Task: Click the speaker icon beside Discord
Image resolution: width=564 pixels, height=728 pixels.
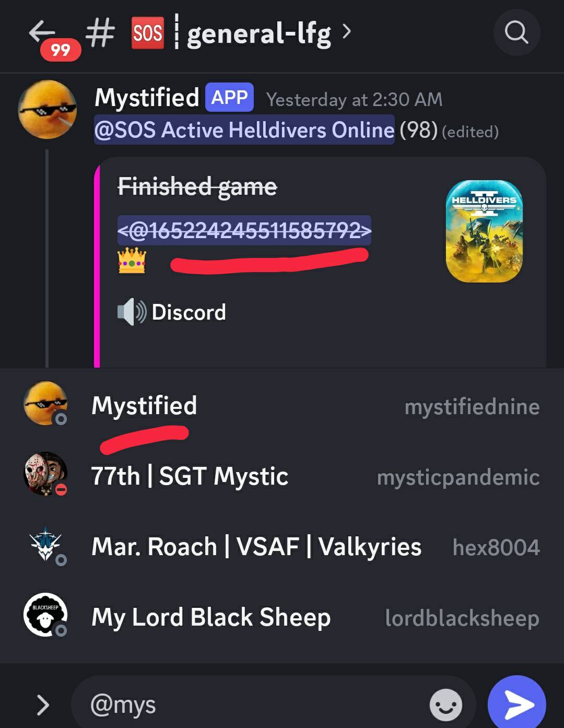Action: click(132, 312)
